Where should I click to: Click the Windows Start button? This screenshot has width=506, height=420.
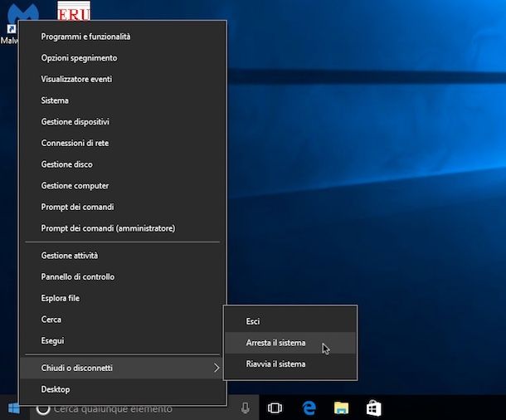pyautogui.click(x=13, y=408)
